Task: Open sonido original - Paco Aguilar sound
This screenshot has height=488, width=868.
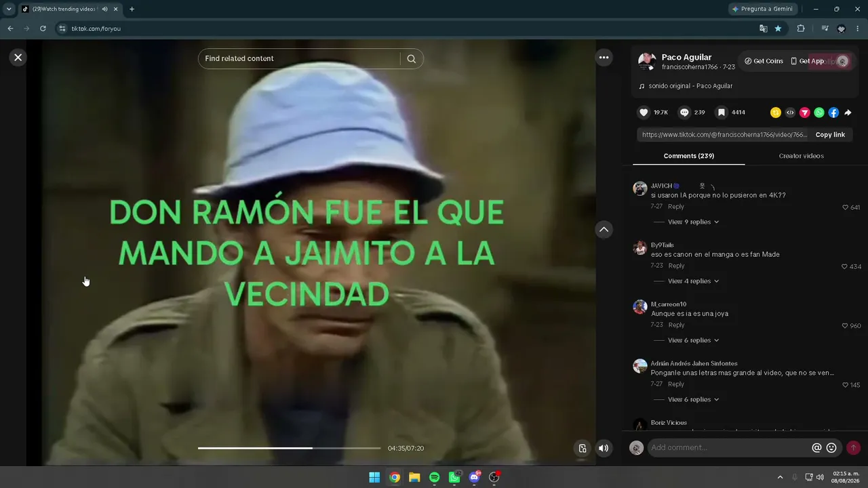Action: click(690, 86)
